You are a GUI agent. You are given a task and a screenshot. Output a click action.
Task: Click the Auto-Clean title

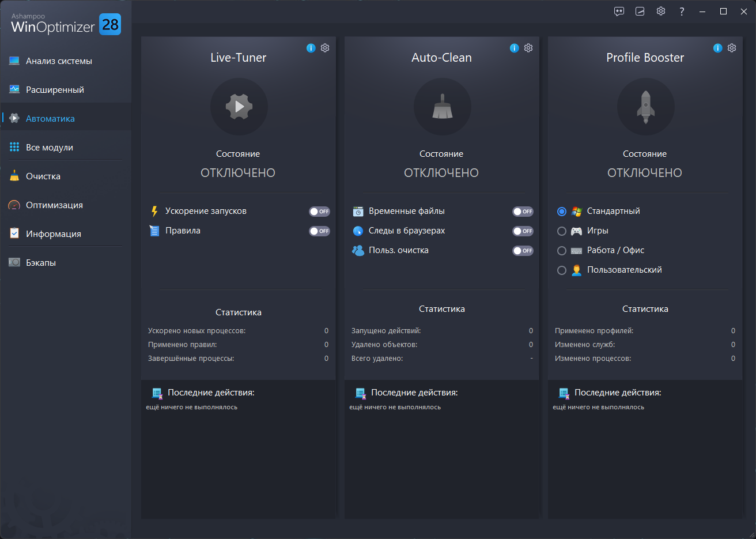(442, 58)
